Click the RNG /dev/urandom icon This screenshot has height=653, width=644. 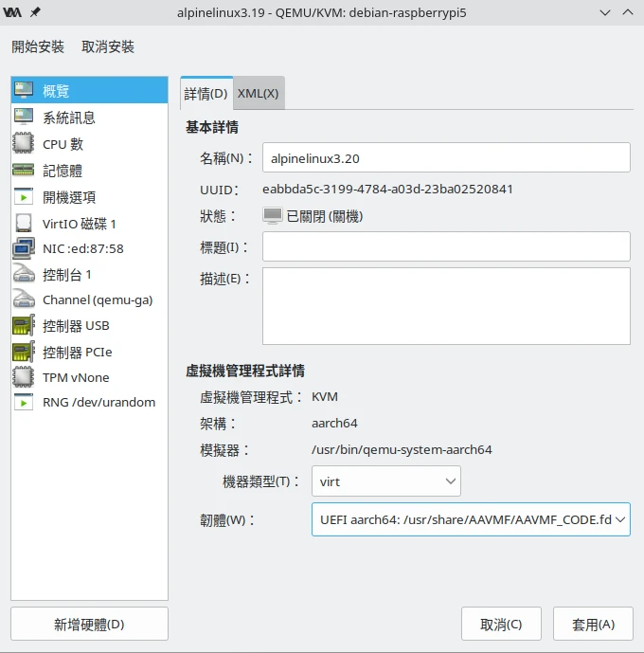[x=24, y=402]
